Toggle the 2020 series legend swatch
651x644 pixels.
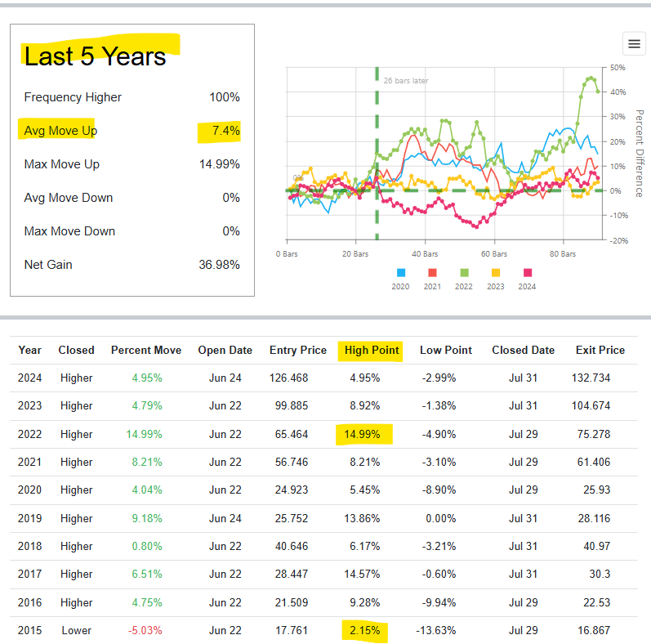tap(401, 273)
